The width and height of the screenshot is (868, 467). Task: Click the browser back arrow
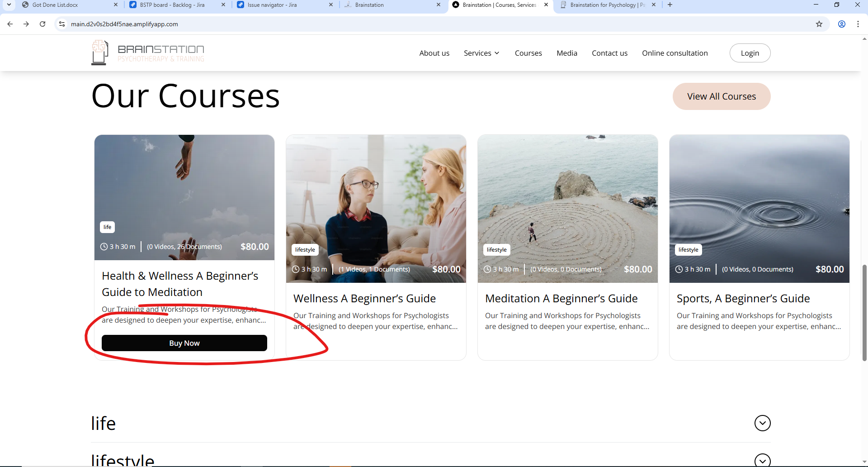[10, 24]
